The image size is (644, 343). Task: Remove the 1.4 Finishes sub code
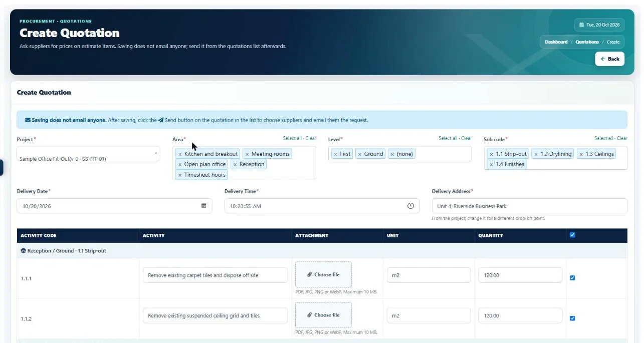point(492,164)
